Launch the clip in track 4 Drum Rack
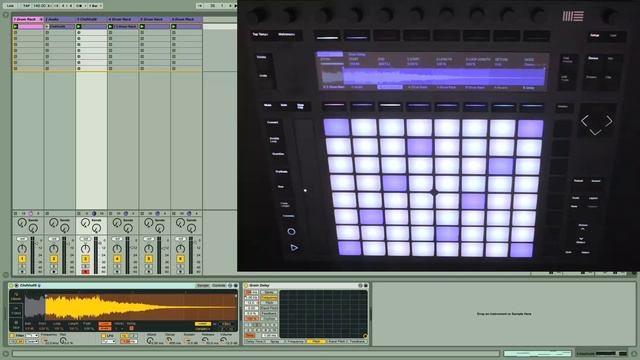640x360 pixels. pyautogui.click(x=110, y=27)
